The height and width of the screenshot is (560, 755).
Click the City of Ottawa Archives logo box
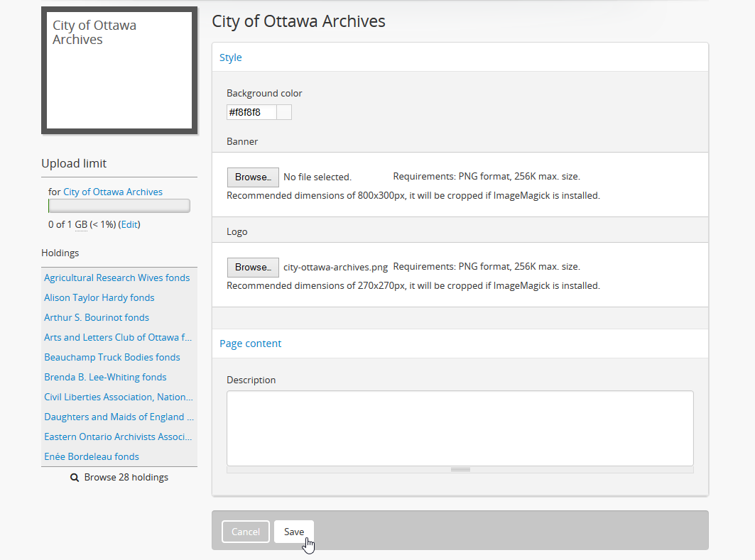tap(119, 70)
